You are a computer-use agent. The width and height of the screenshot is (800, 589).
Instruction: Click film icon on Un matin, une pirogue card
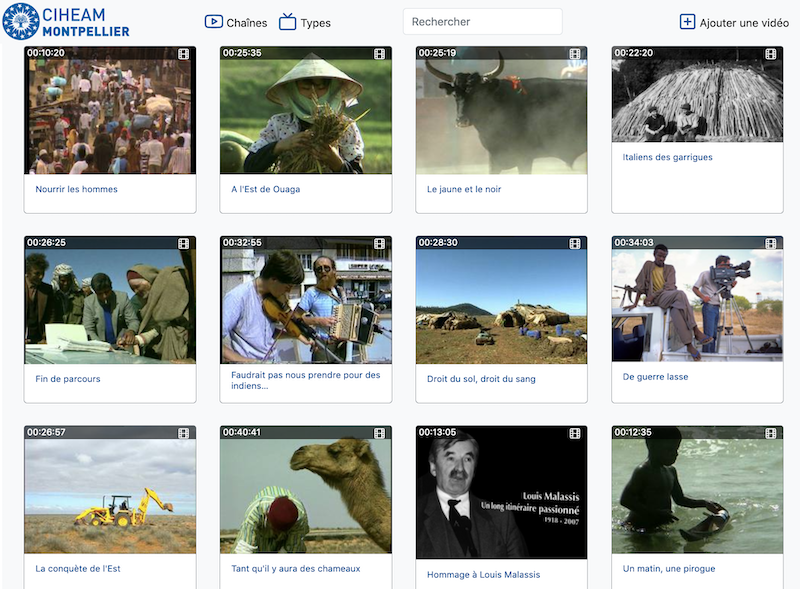(771, 433)
